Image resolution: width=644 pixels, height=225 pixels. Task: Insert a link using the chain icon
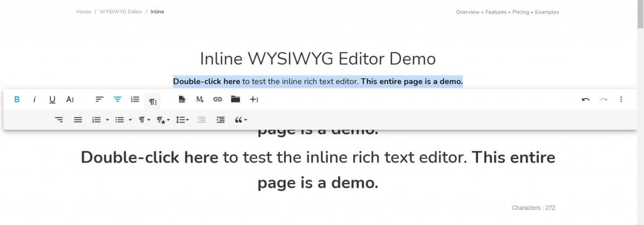click(217, 99)
